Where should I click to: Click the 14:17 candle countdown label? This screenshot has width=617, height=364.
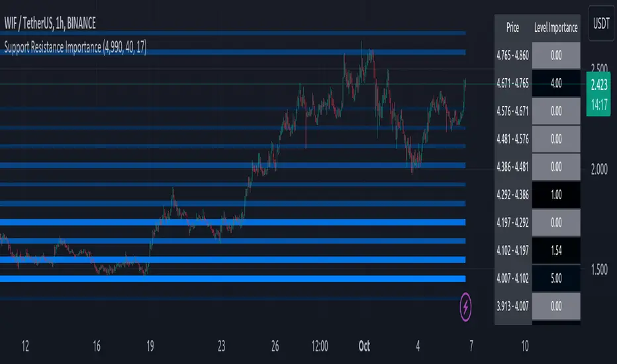coord(598,105)
